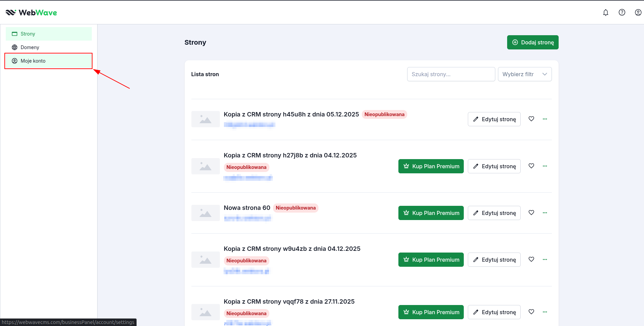
Task: Go to Domeny in sidebar
Action: point(30,47)
